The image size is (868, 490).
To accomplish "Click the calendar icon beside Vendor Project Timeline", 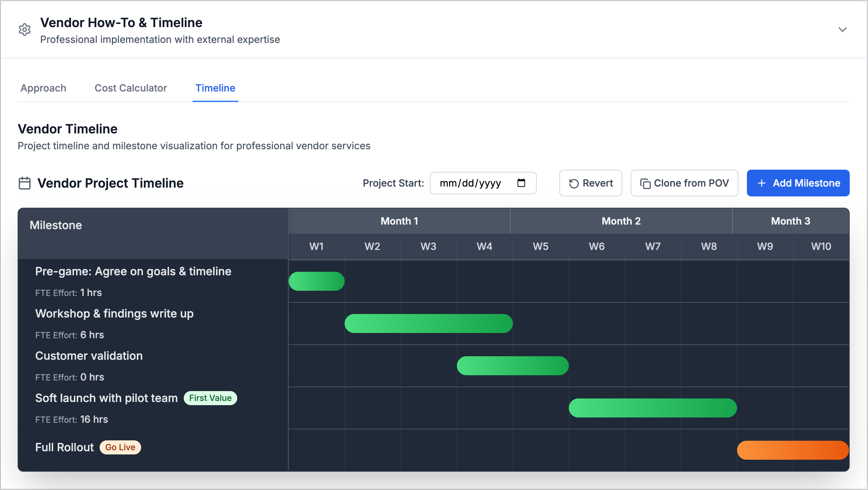I will [24, 183].
